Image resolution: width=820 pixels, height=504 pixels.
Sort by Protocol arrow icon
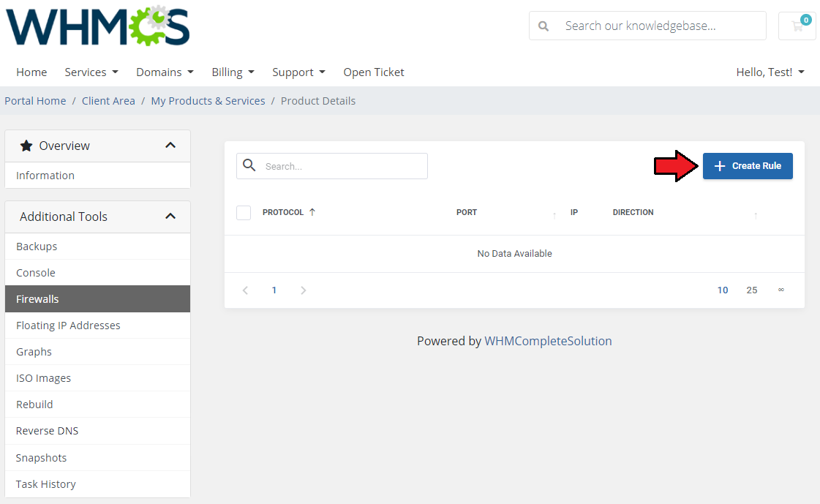pyautogui.click(x=312, y=212)
